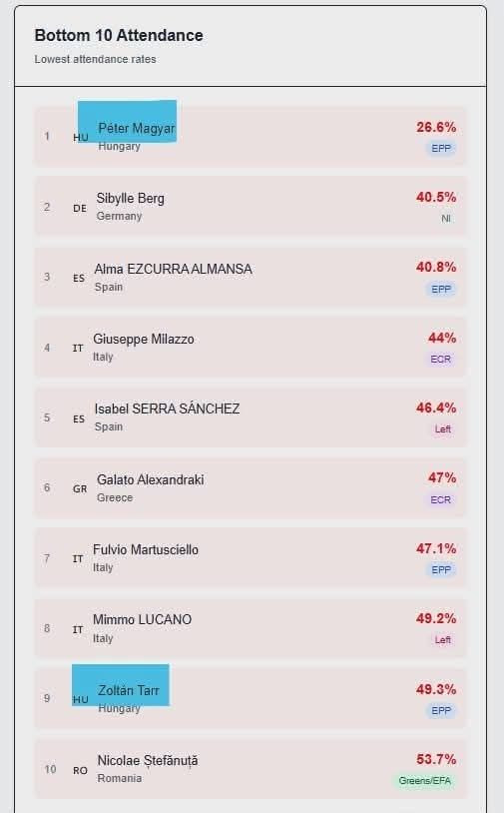Click Mimmo LUCANO name
504x813 pixels.
coord(143,619)
